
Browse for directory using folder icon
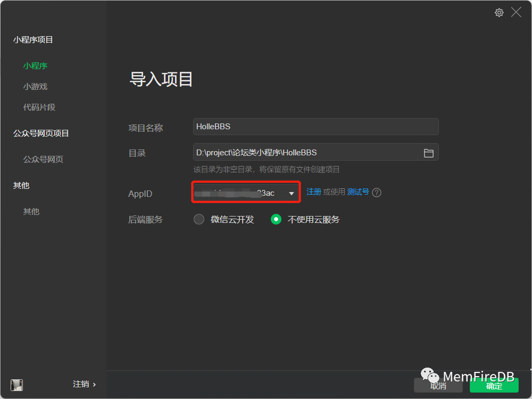(x=428, y=153)
